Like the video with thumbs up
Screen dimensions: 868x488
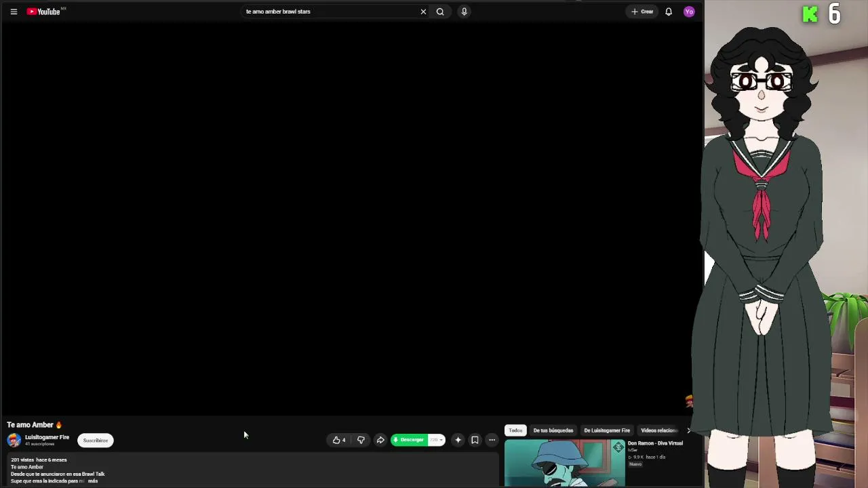(x=339, y=441)
